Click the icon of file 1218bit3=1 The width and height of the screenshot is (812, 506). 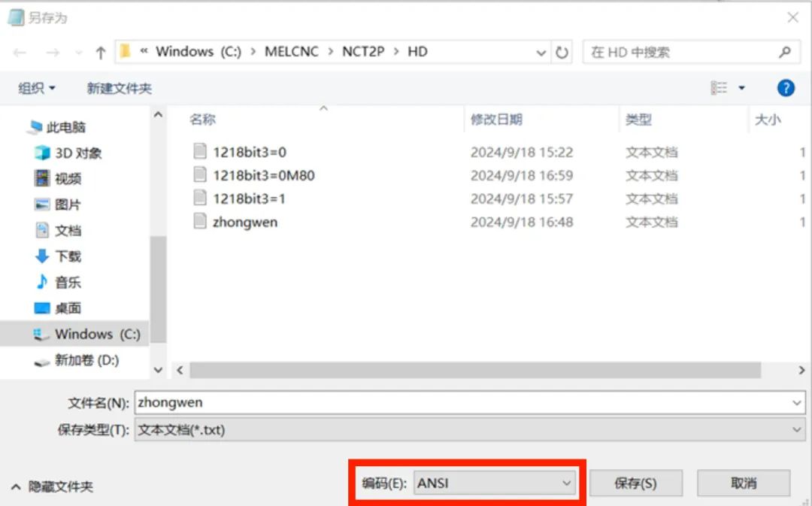[200, 198]
